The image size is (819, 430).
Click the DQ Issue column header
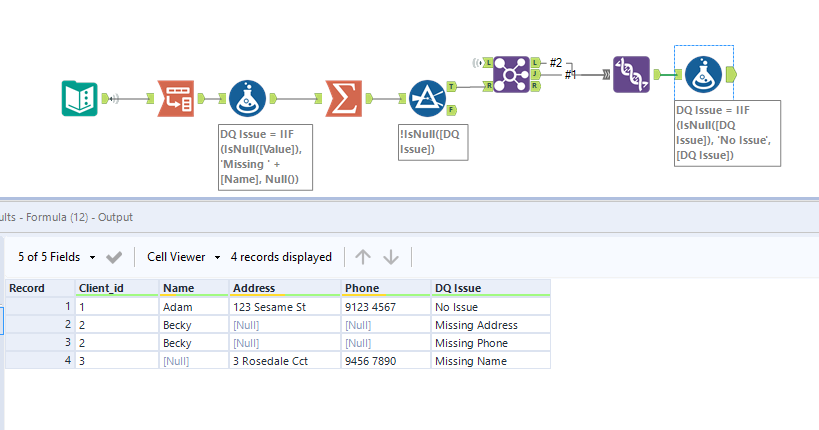[489, 288]
